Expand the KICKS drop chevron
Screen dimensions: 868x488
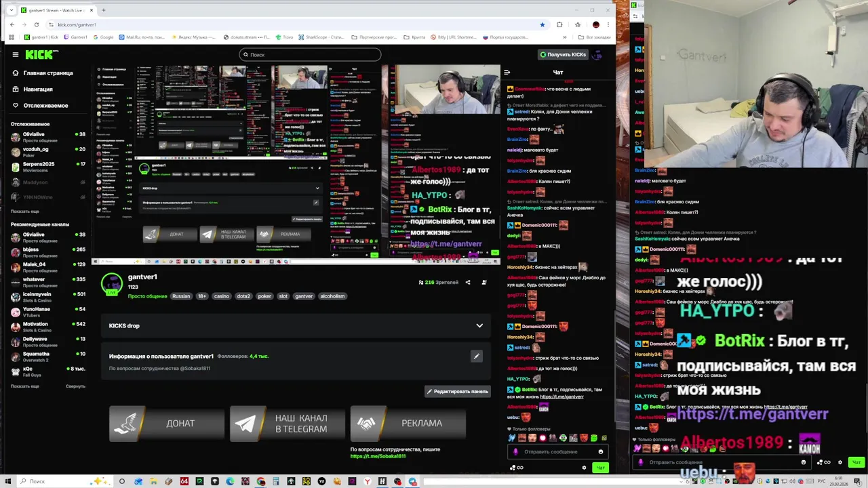pyautogui.click(x=479, y=325)
